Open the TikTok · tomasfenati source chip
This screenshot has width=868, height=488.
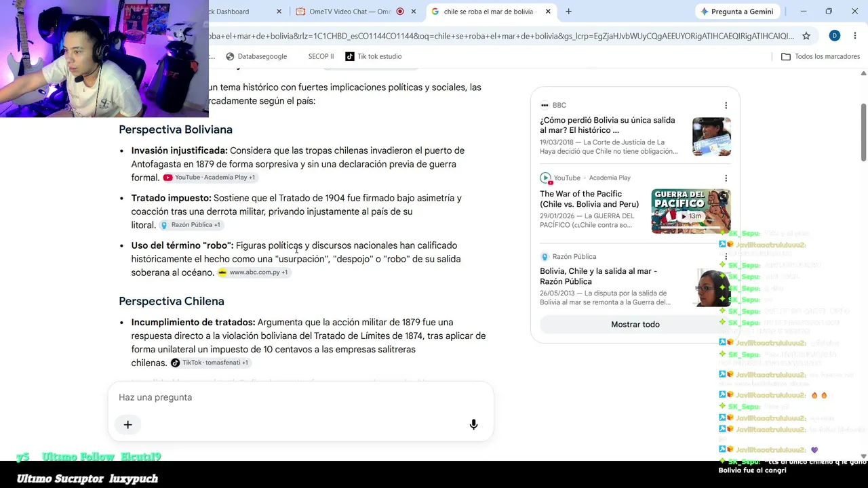210,363
